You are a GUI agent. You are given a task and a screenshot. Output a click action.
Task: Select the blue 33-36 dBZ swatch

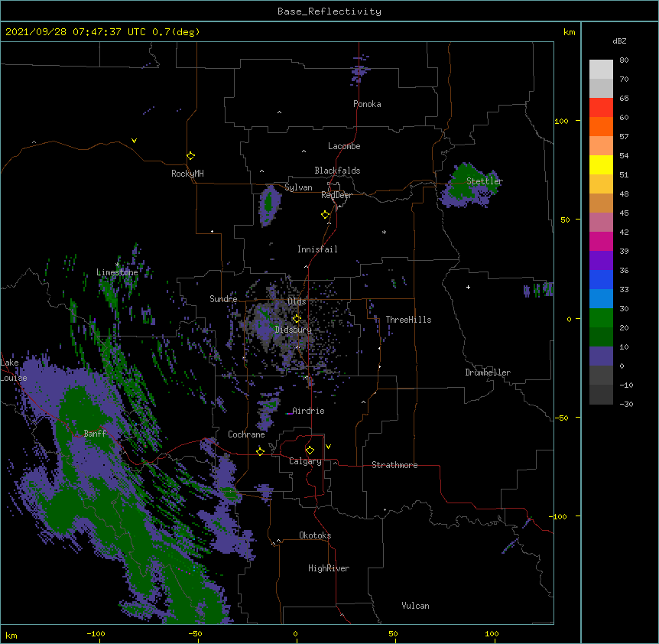pos(601,279)
